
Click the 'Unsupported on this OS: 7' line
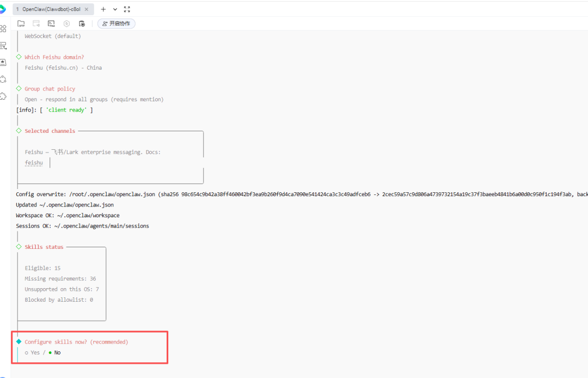point(62,289)
